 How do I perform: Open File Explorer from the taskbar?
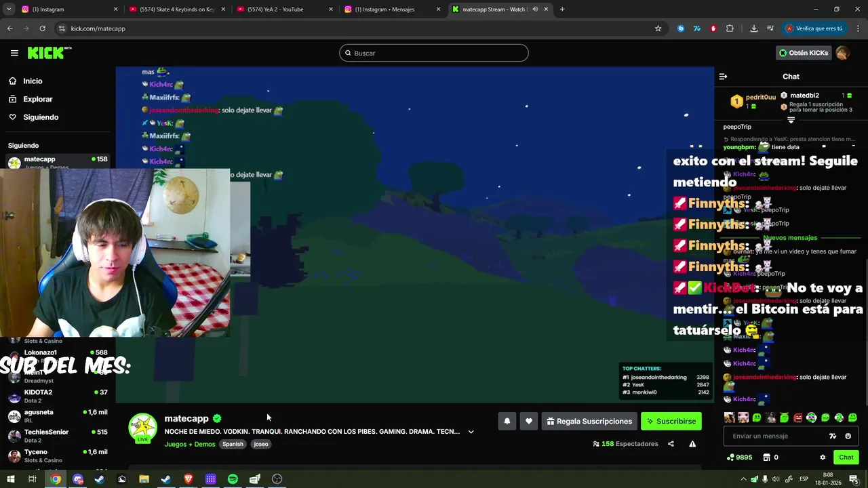point(144,479)
